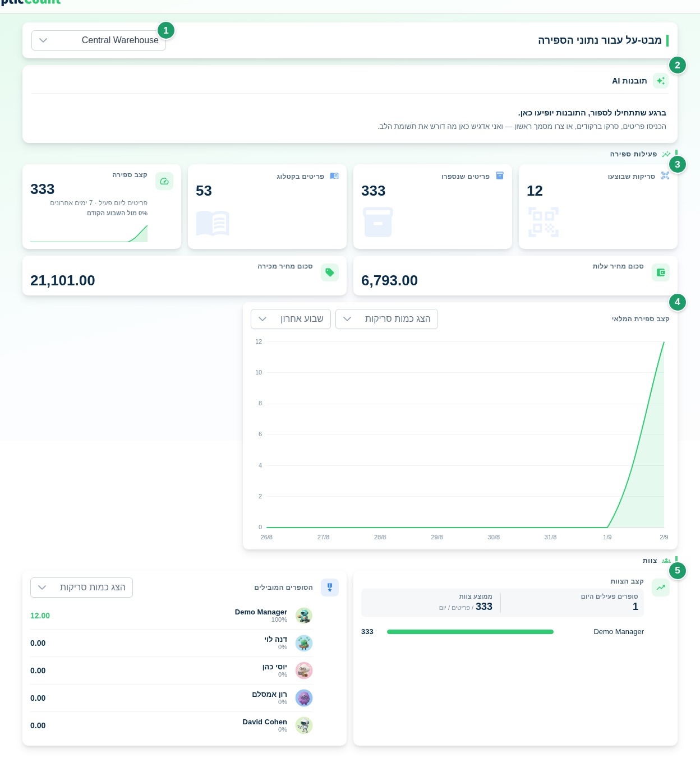The height and width of the screenshot is (763, 700).
Task: Click David Cohen's avatar
Action: (304, 725)
